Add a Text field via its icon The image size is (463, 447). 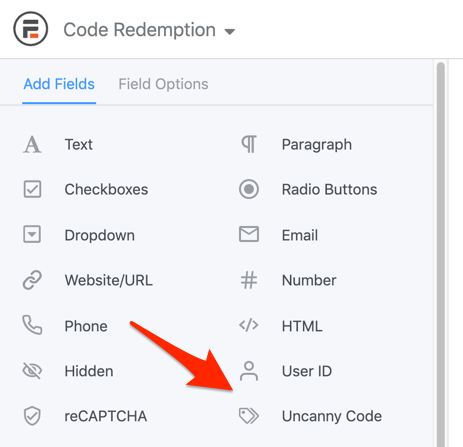[x=32, y=144]
